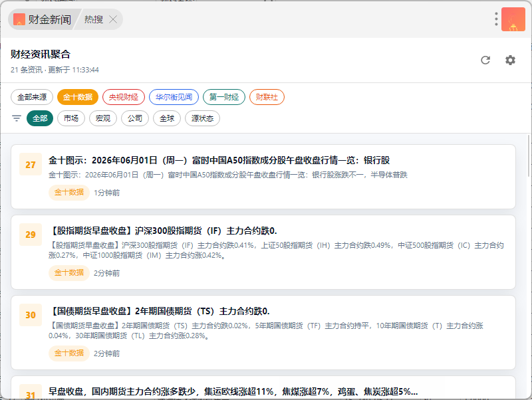Image resolution: width=532 pixels, height=400 pixels.
Task: Click the orange 财金新闻 tab icon
Action: coord(19,19)
